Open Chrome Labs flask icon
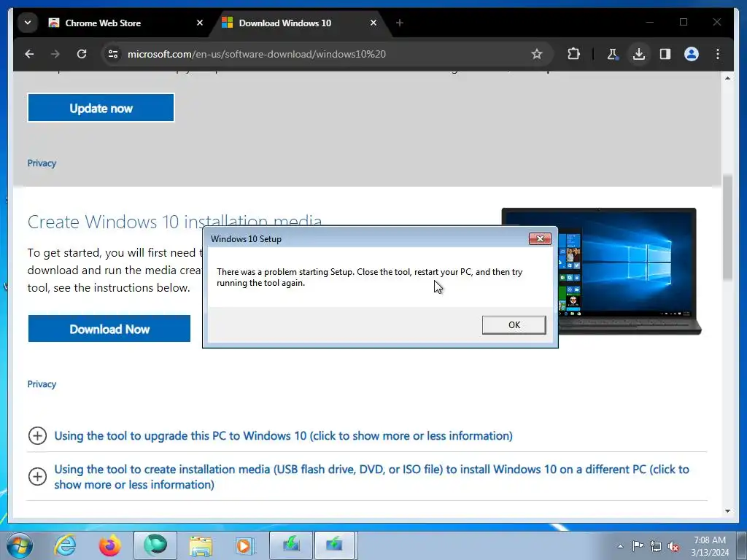Viewport: 747px width, 560px height. [x=613, y=54]
